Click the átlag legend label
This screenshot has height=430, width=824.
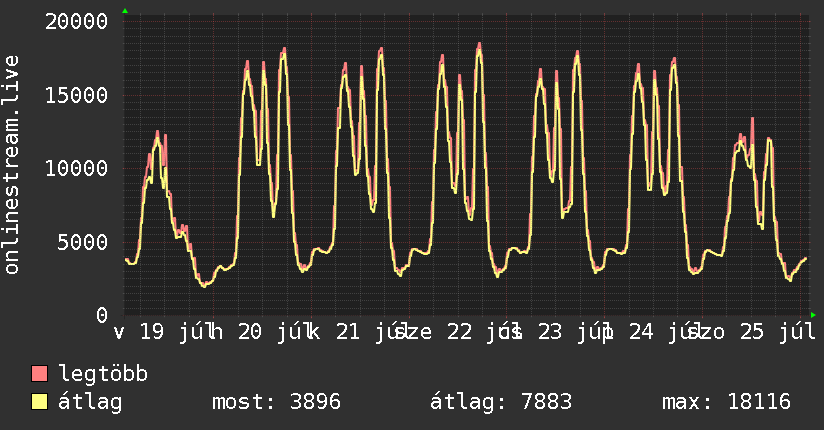(90, 402)
